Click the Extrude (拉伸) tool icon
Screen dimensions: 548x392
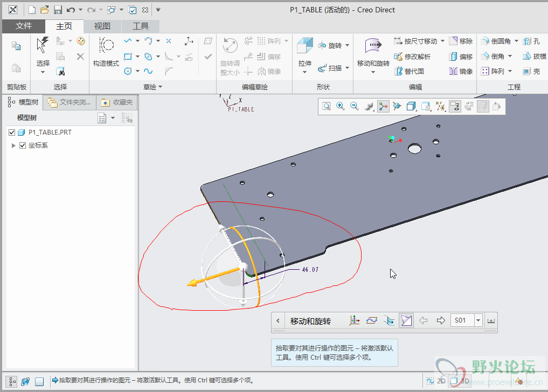pyautogui.click(x=305, y=45)
